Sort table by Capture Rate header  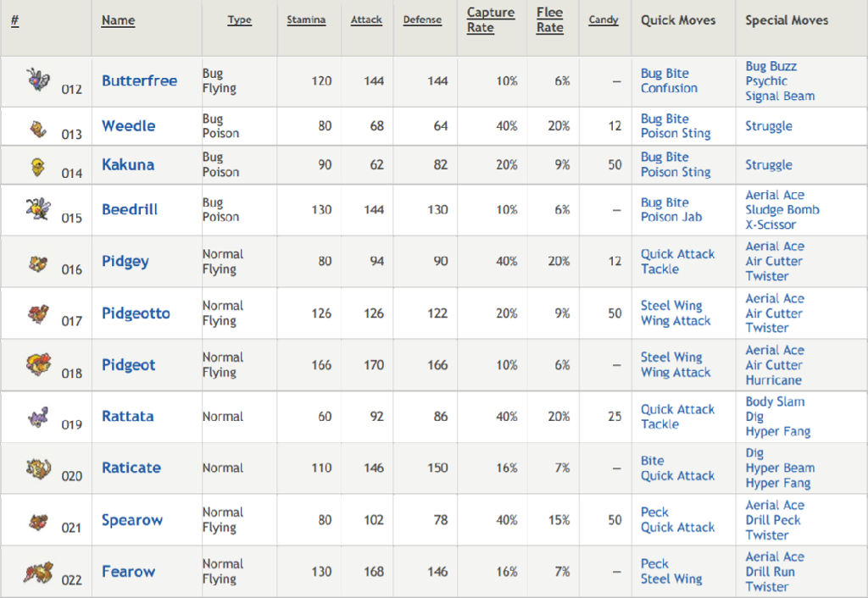point(491,20)
